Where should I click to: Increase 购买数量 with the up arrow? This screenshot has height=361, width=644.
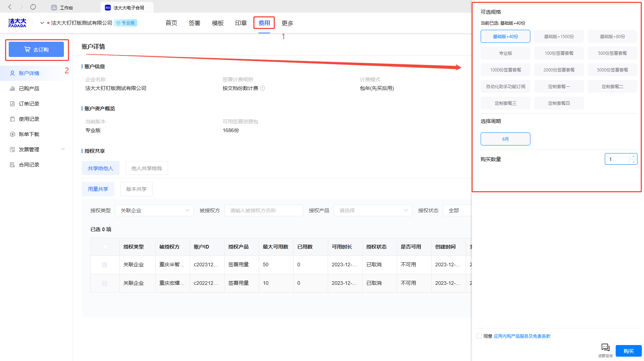tap(633, 156)
